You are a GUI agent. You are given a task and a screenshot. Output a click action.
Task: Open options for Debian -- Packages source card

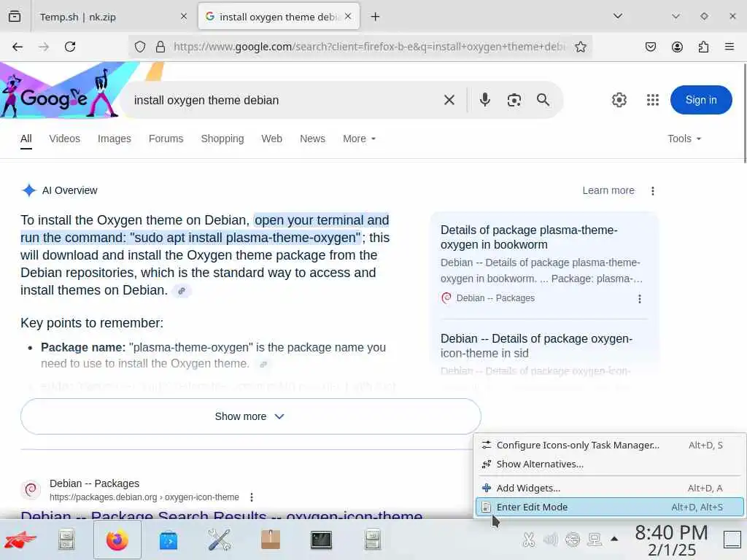[x=639, y=298]
